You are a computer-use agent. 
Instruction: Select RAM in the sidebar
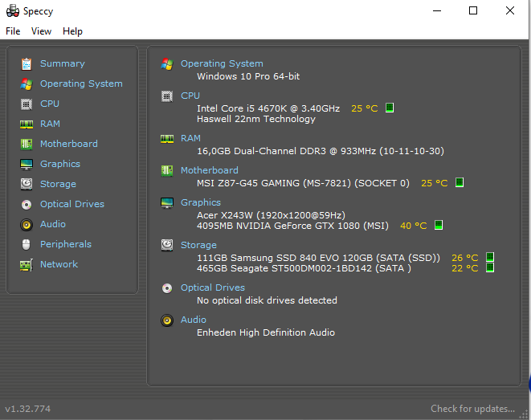click(x=50, y=124)
